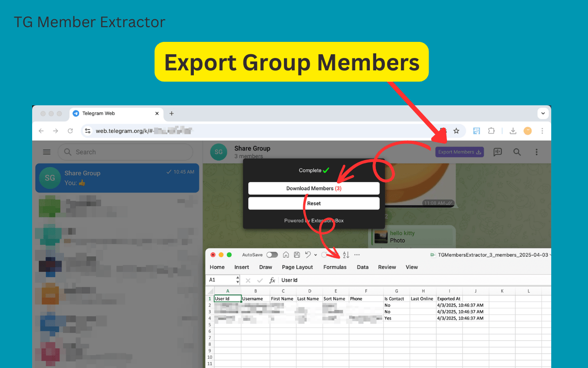Click the formula bar confirm checkmark icon
This screenshot has height=368, width=588.
point(260,280)
